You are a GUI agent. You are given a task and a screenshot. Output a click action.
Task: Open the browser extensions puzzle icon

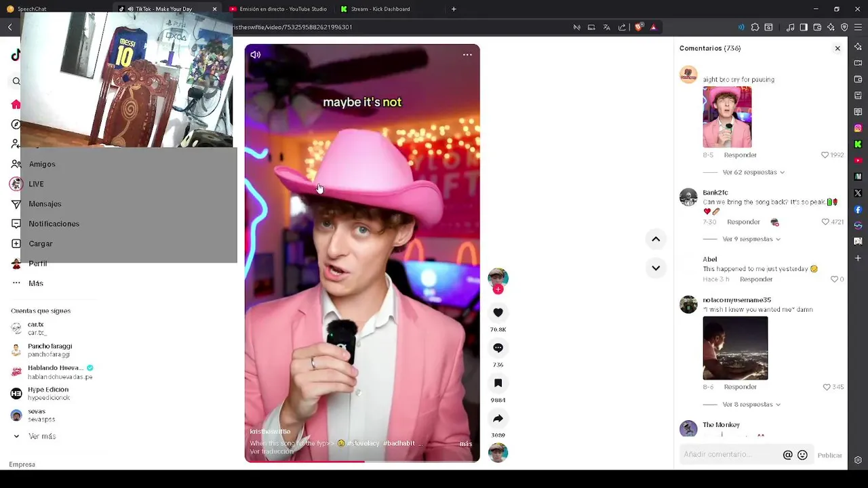pyautogui.click(x=755, y=27)
